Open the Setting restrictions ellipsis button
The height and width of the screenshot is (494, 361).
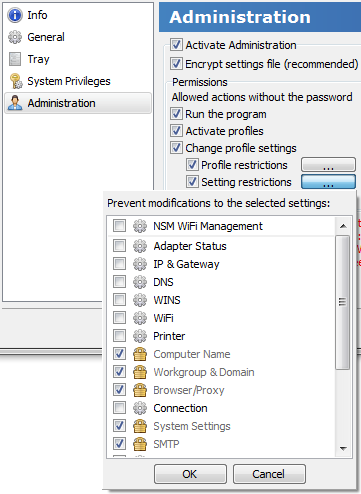328,182
